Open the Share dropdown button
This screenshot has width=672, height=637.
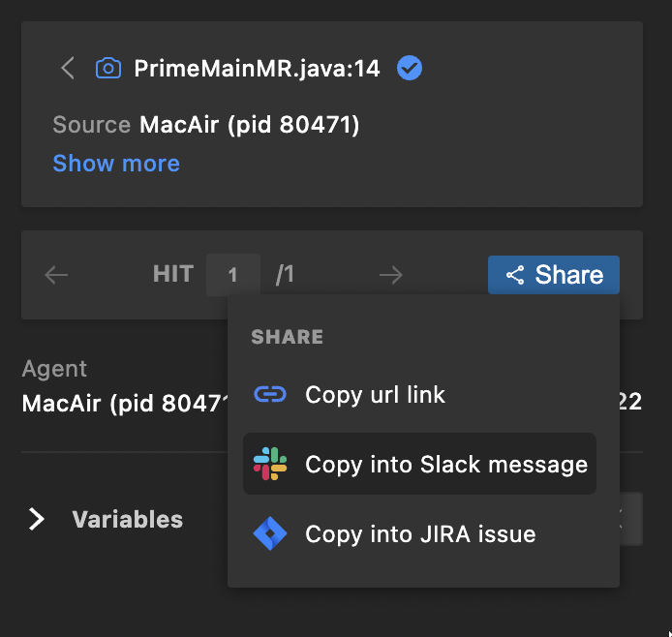[554, 275]
